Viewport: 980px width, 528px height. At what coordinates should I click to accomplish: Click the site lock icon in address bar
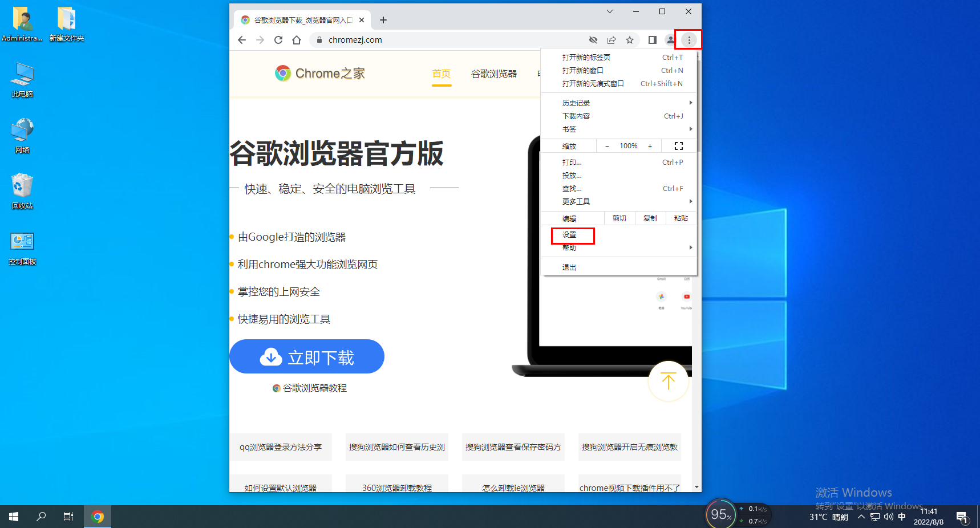318,40
